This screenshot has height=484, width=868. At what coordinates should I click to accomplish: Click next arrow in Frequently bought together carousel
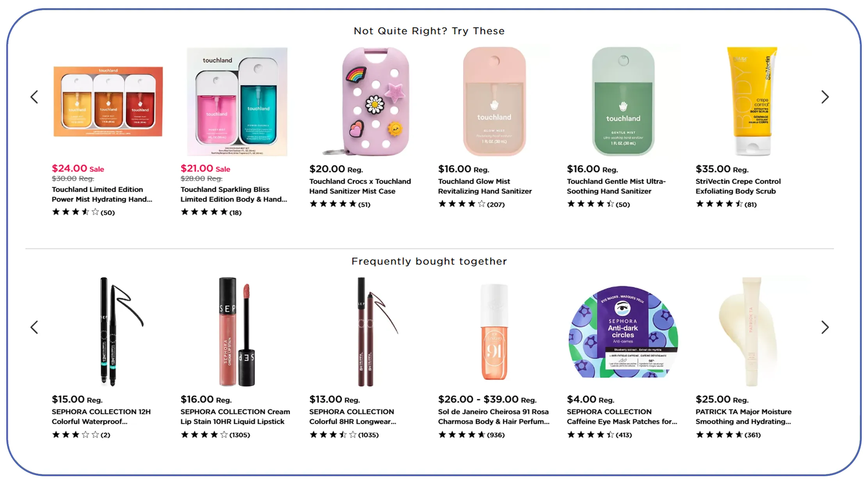click(x=825, y=327)
